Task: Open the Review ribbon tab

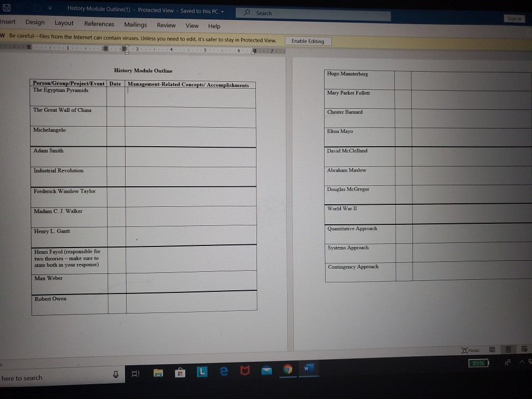Action: tap(166, 25)
